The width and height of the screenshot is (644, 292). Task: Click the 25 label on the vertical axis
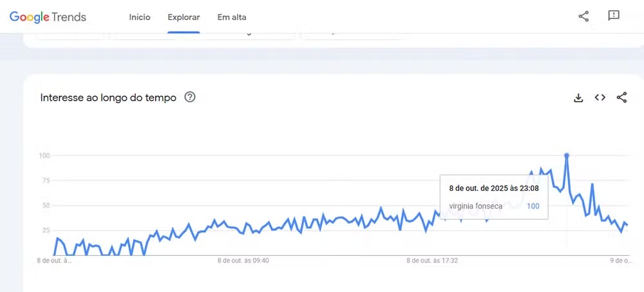pyautogui.click(x=46, y=230)
